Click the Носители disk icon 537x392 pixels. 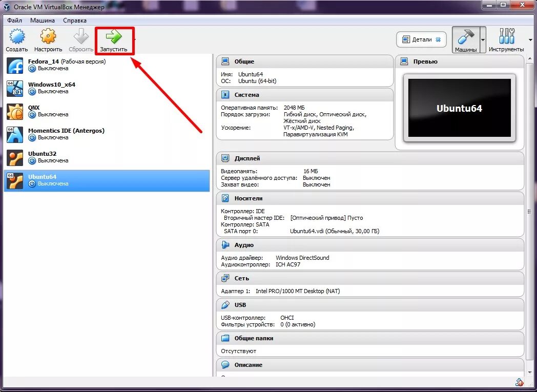(x=225, y=198)
